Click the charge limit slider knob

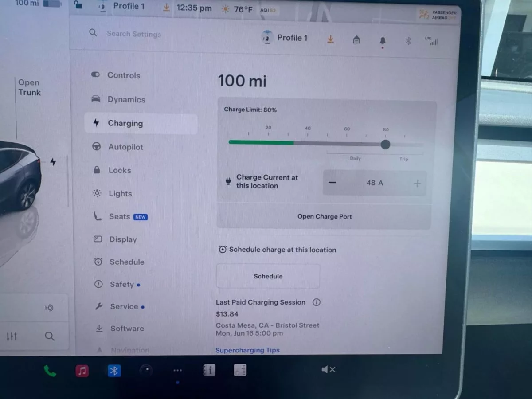pos(385,144)
